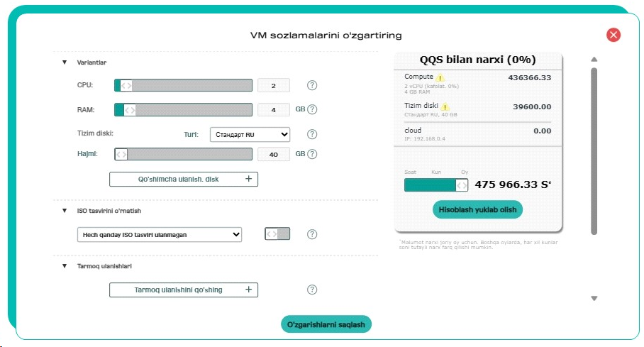This screenshot has width=644, height=347.
Task: Click Qo'shimcha ulanish. disk button
Action: [x=184, y=180]
